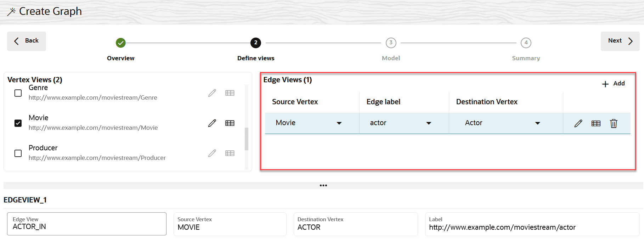Edit the Movie vertex view with pencil icon

tap(212, 123)
